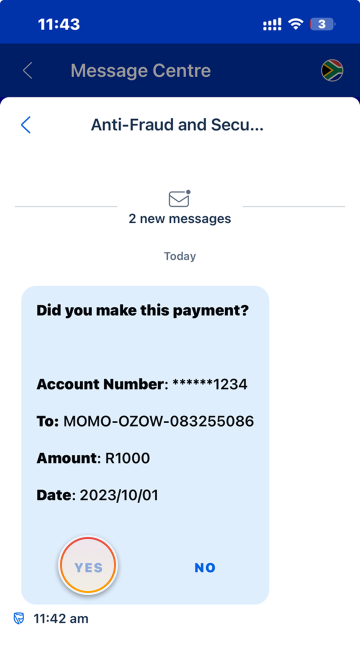Image resolution: width=360 pixels, height=668 pixels.
Task: Tap the Today date separator
Action: (180, 256)
